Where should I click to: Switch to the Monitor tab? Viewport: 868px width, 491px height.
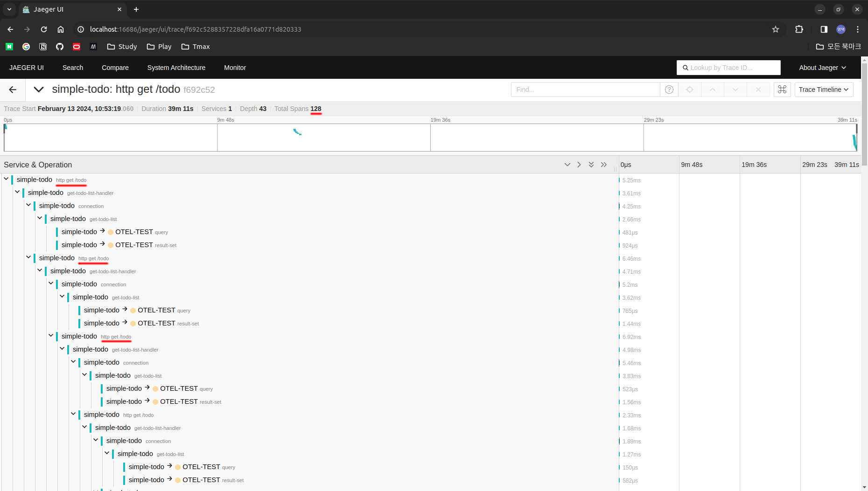point(235,68)
